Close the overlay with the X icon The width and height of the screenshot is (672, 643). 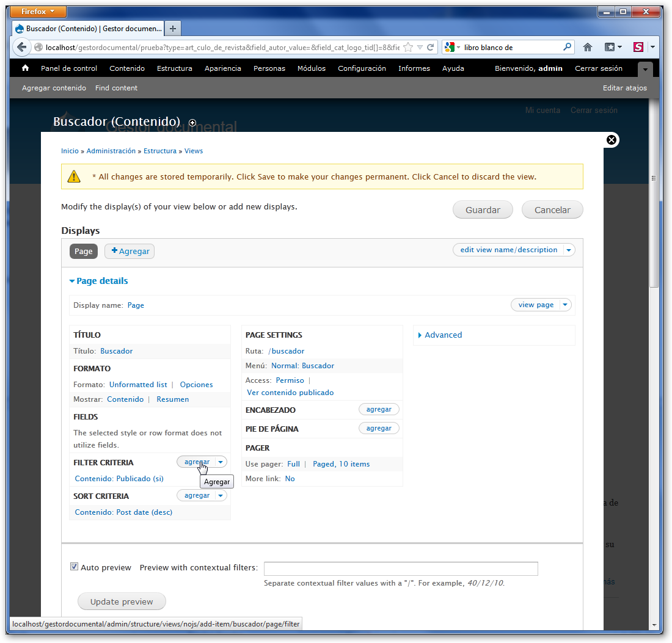(611, 140)
